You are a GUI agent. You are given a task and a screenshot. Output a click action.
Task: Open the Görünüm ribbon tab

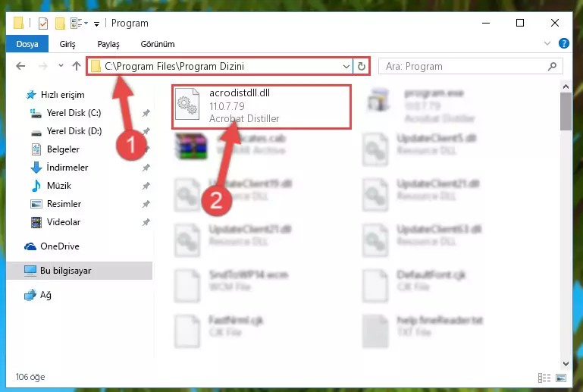coord(158,44)
